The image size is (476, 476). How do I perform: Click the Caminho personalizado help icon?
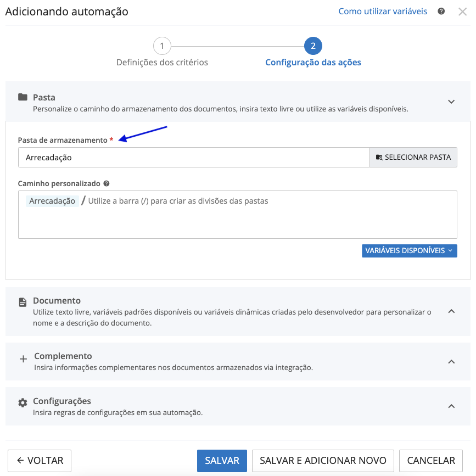coord(107,183)
